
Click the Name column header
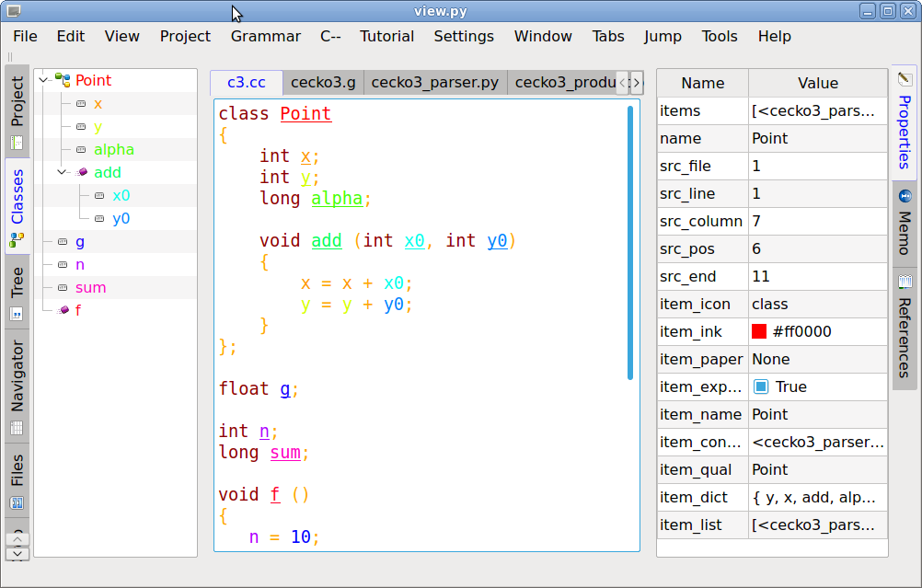(x=702, y=83)
